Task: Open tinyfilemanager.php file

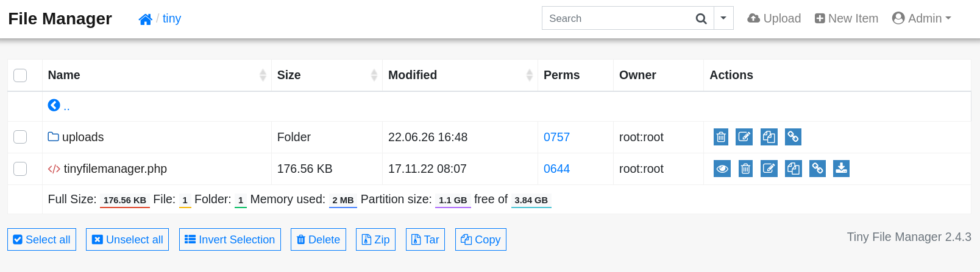Action: point(108,169)
